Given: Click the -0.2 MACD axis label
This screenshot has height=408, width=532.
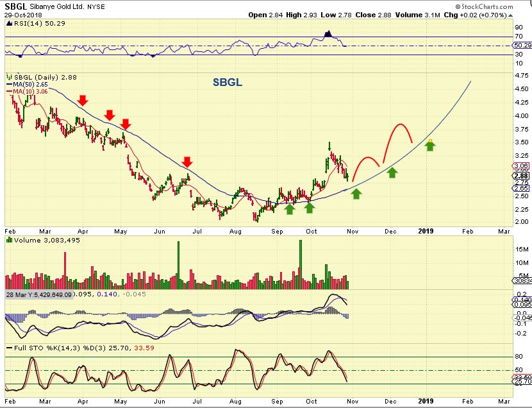Looking at the screenshot, I should (x=521, y=334).
